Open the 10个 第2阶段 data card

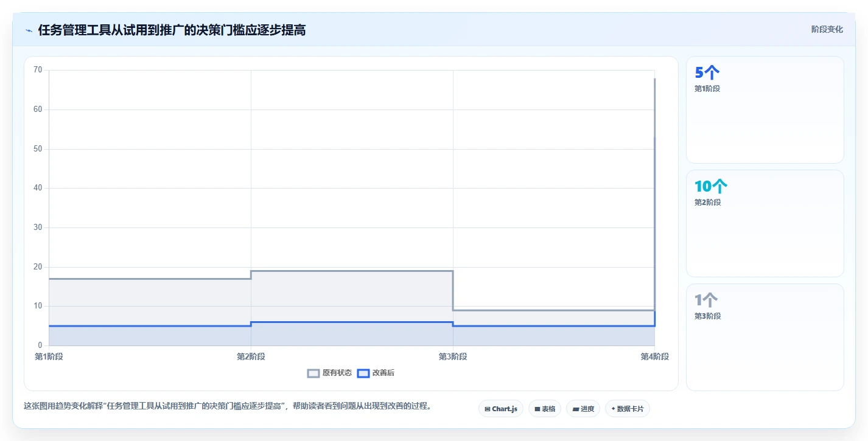point(765,223)
